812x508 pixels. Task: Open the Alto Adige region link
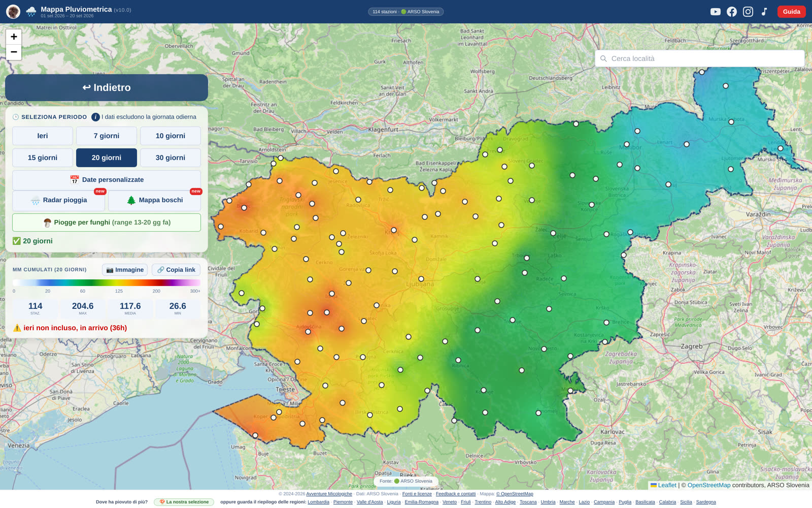point(505,502)
